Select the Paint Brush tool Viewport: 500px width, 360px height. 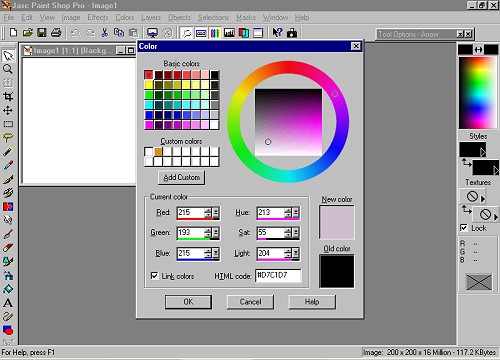click(8, 179)
